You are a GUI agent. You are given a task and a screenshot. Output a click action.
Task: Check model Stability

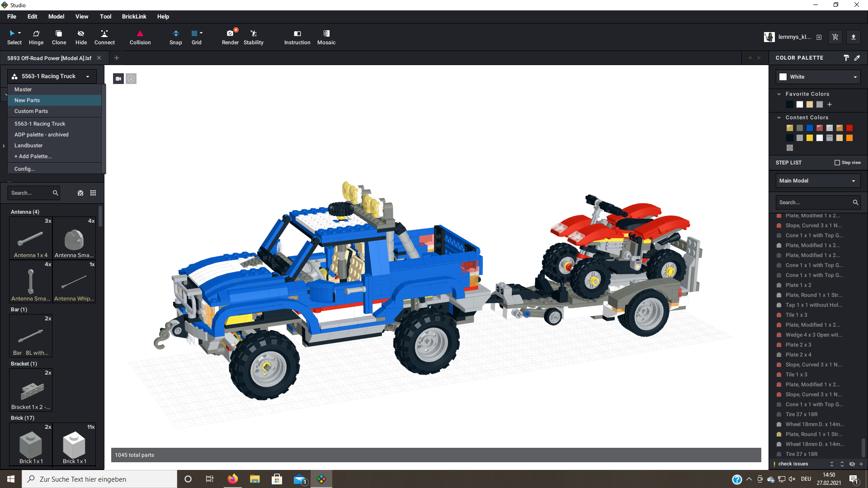coord(253,37)
